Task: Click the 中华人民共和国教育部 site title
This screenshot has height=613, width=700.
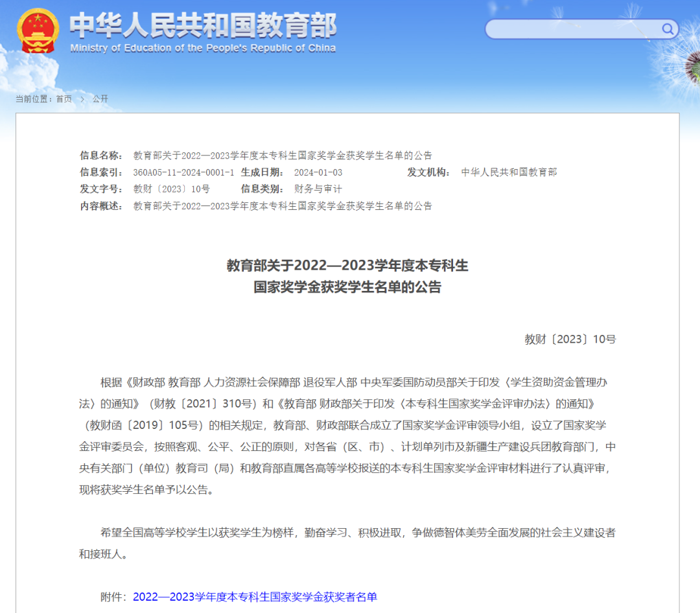Action: tap(203, 25)
